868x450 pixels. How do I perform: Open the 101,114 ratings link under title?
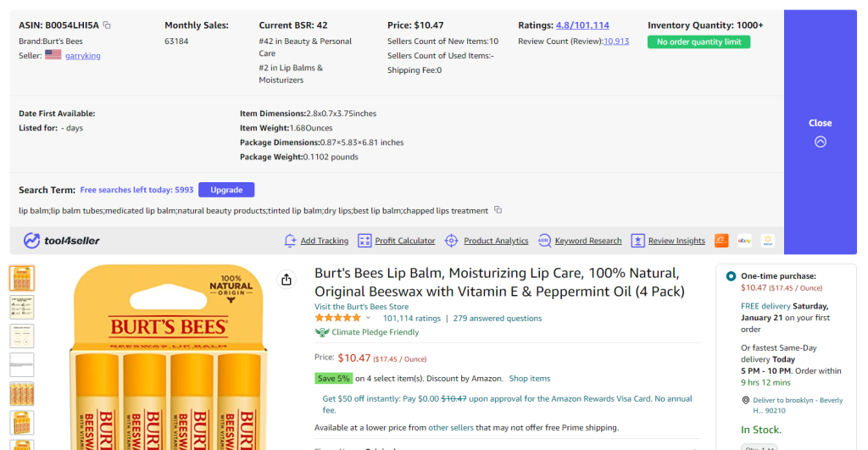(x=412, y=319)
